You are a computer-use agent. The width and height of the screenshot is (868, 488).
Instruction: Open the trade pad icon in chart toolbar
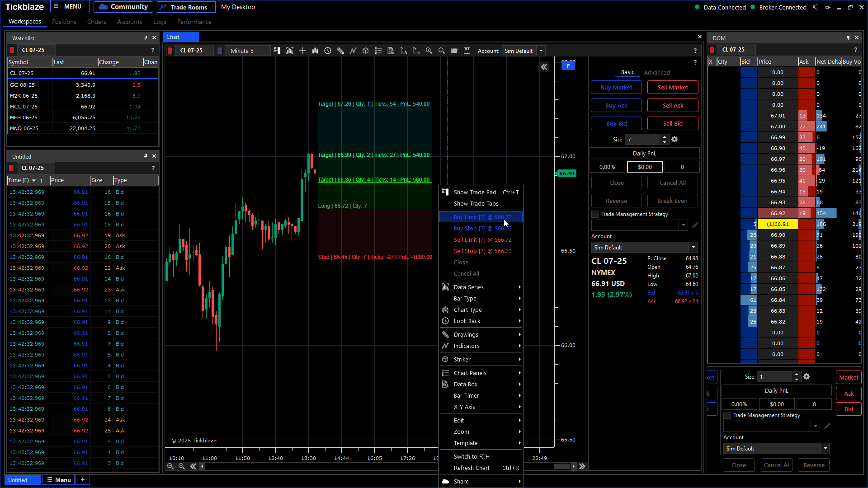(x=277, y=51)
